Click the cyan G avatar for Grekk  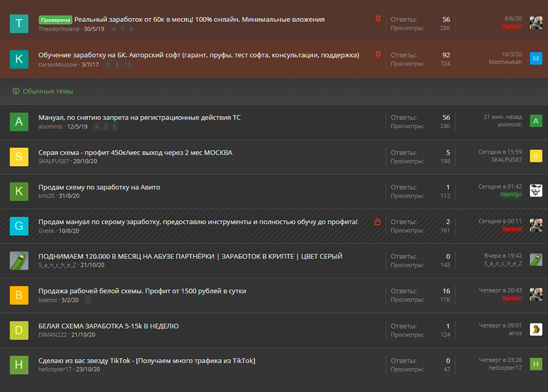pyautogui.click(x=19, y=226)
